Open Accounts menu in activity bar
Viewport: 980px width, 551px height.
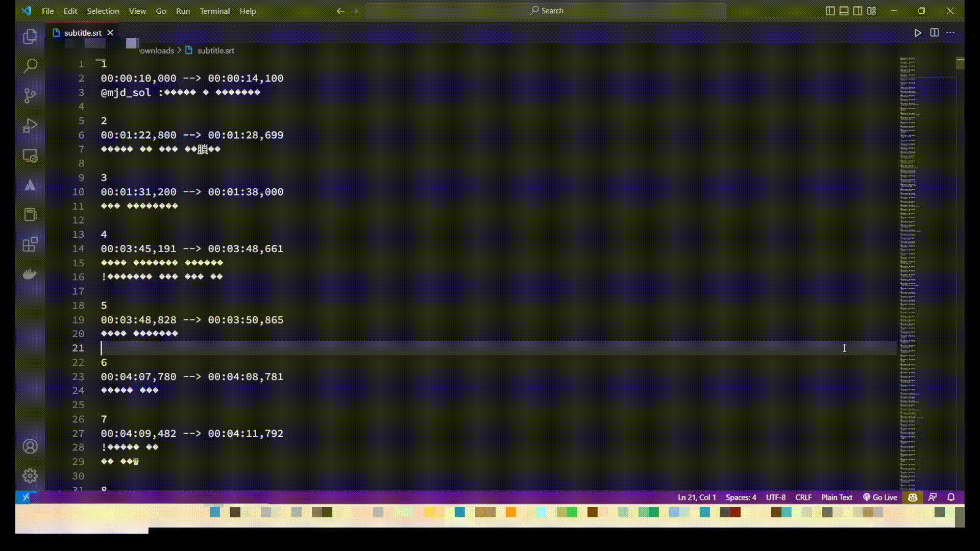30,446
